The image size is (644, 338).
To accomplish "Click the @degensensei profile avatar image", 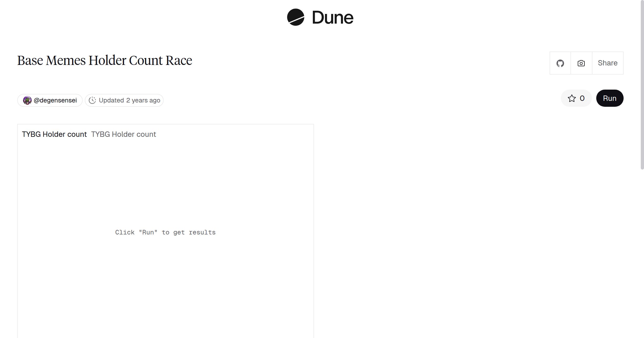I will pyautogui.click(x=28, y=100).
